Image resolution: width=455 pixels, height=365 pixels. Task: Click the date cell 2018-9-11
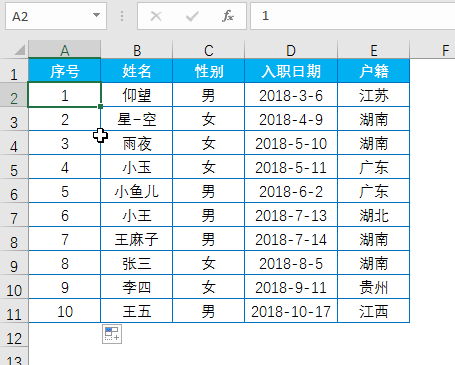[291, 287]
